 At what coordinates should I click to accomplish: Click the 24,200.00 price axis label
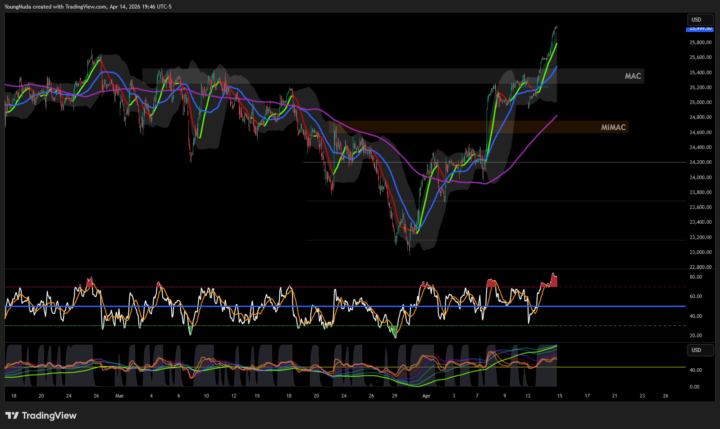(700, 162)
